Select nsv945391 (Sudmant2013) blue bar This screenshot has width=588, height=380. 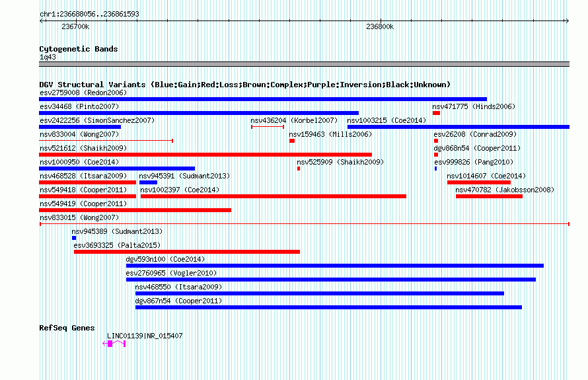148,182
